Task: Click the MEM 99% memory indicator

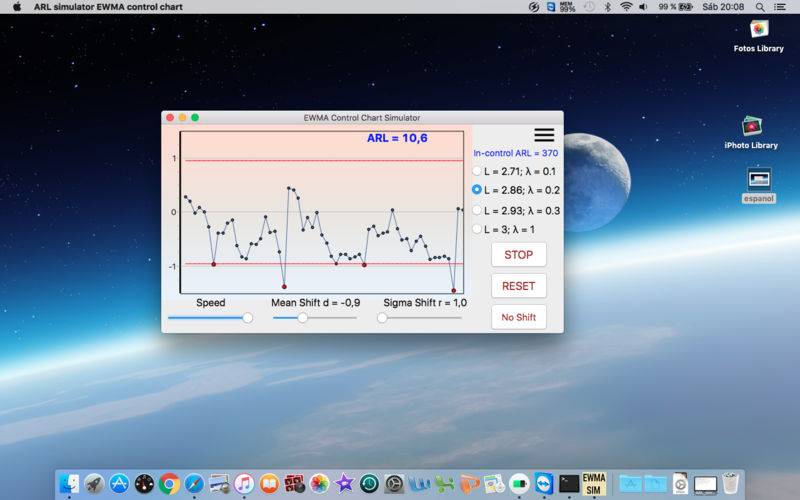Action: (x=567, y=7)
